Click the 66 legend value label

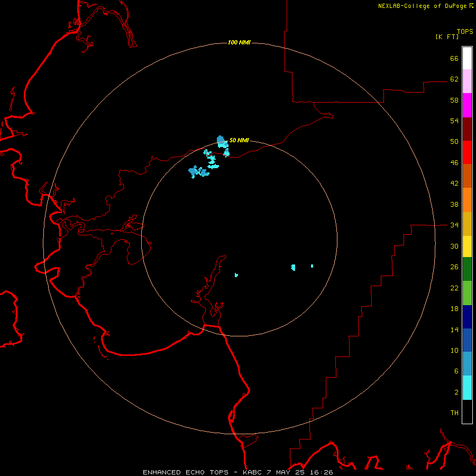454,58
